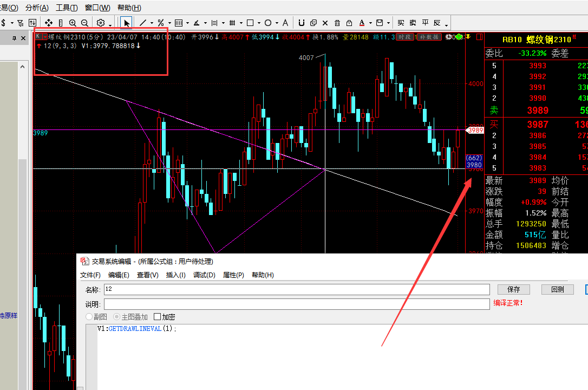The image size is (588, 390).
Task: Pin the left side panel
Action: tap(14, 38)
